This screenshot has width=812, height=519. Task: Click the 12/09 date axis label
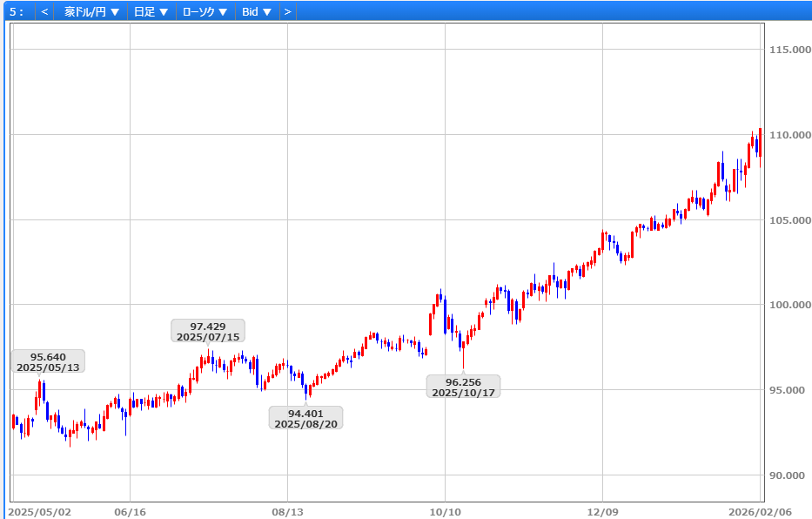pyautogui.click(x=603, y=511)
